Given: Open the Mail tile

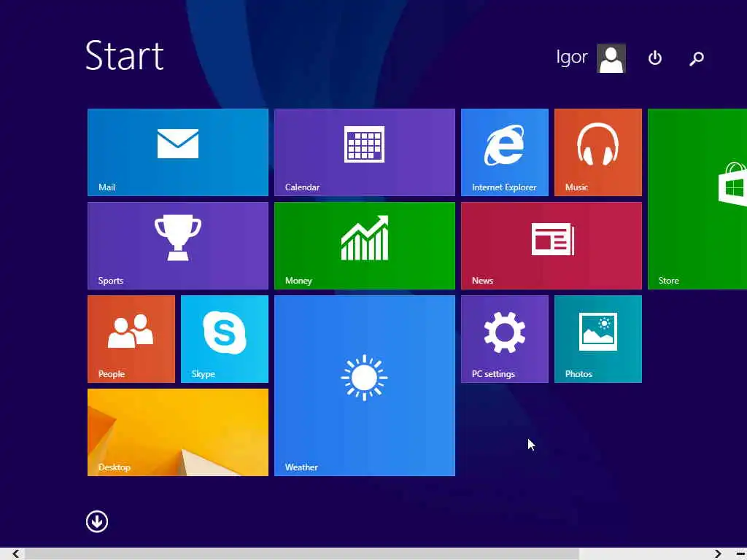Looking at the screenshot, I should [178, 152].
